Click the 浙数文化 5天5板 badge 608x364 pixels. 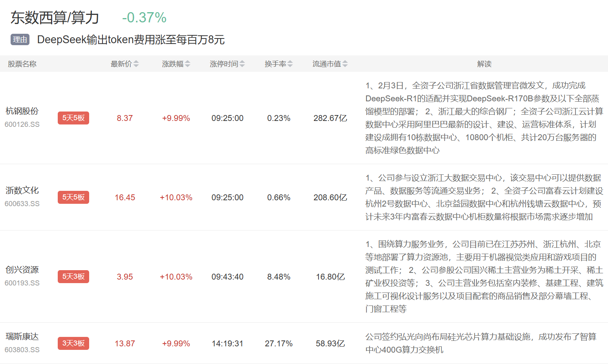(73, 197)
